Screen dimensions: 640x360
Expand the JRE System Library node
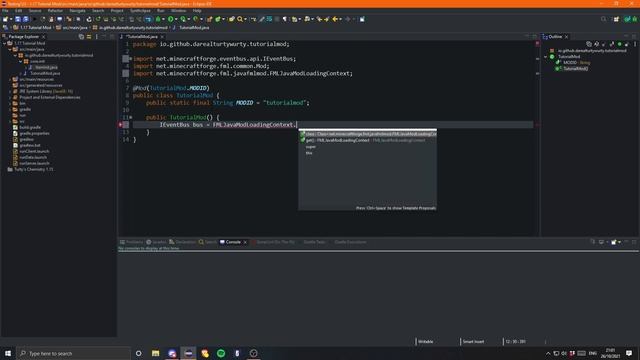pos(10,91)
